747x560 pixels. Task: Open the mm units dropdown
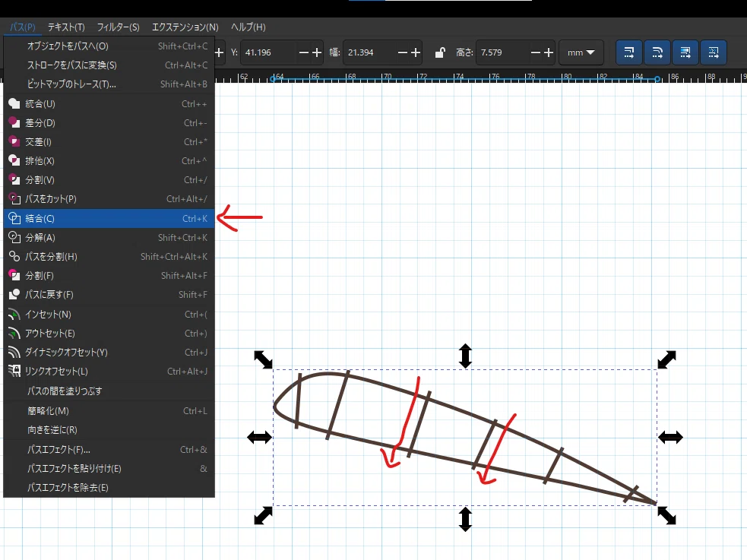[x=581, y=52]
